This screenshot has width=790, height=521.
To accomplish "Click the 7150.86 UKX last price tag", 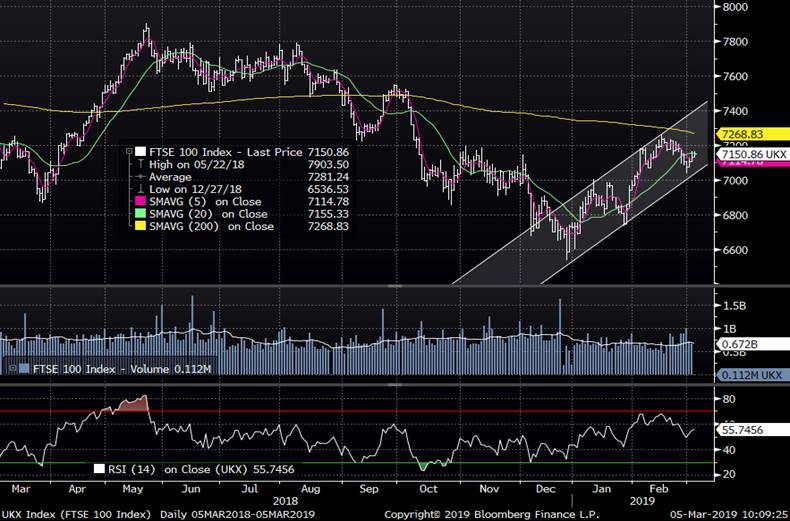I will click(753, 154).
